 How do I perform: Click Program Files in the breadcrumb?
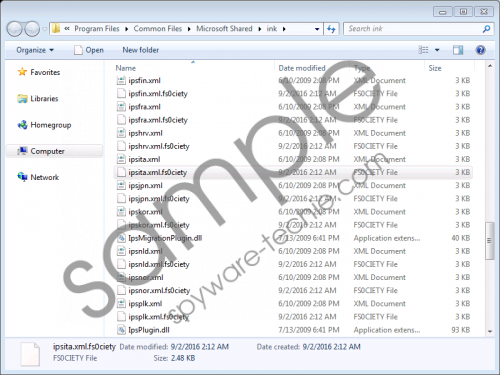click(97, 29)
